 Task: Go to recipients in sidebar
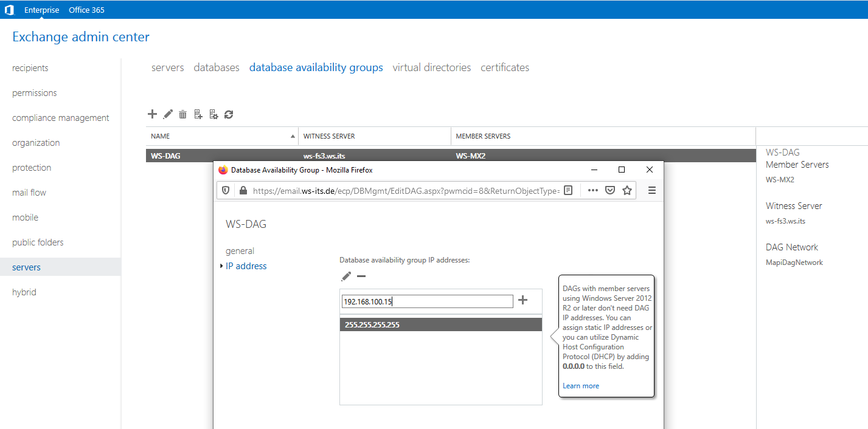pos(30,68)
